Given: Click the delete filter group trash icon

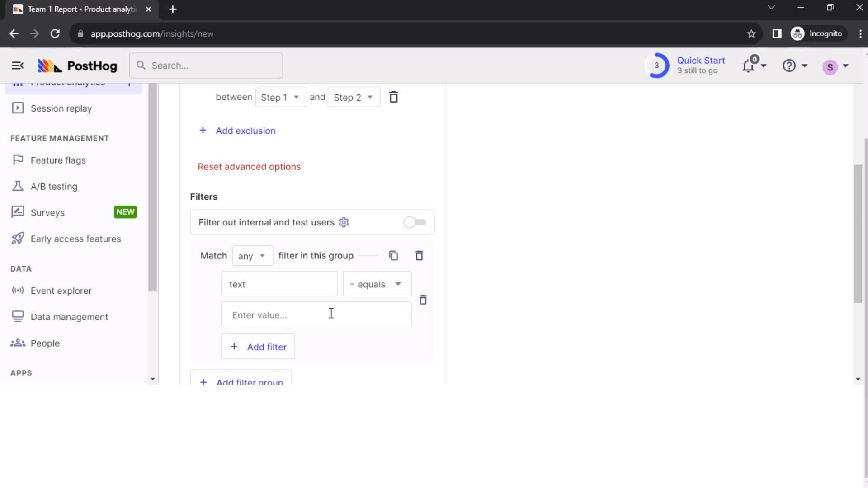Looking at the screenshot, I should tap(419, 256).
